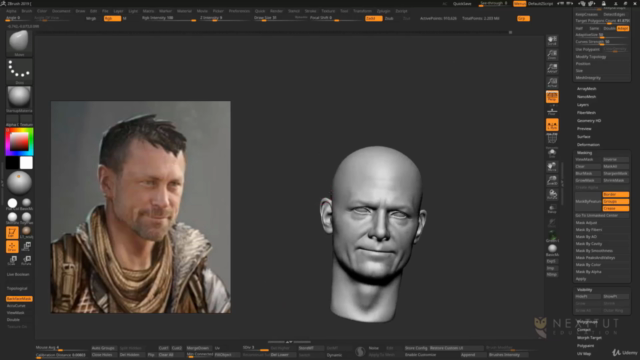Viewport: 640px width, 360px height.
Task: Click the Edit mode icon
Action: (x=12, y=233)
